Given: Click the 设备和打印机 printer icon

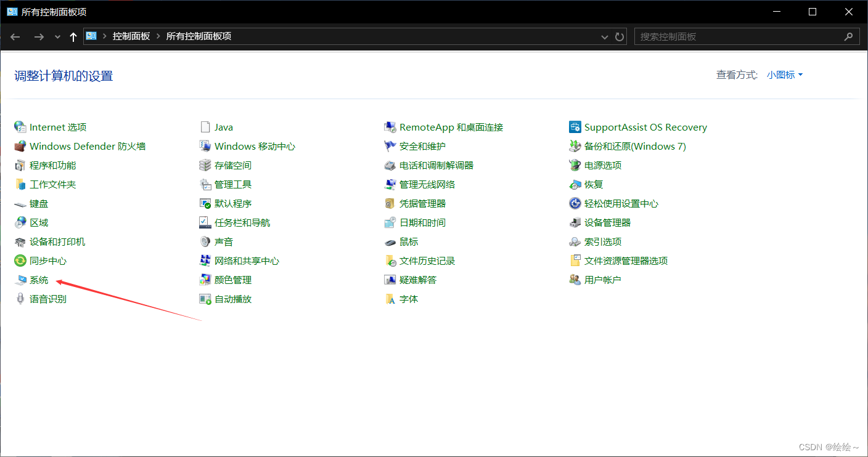Looking at the screenshot, I should pos(20,241).
